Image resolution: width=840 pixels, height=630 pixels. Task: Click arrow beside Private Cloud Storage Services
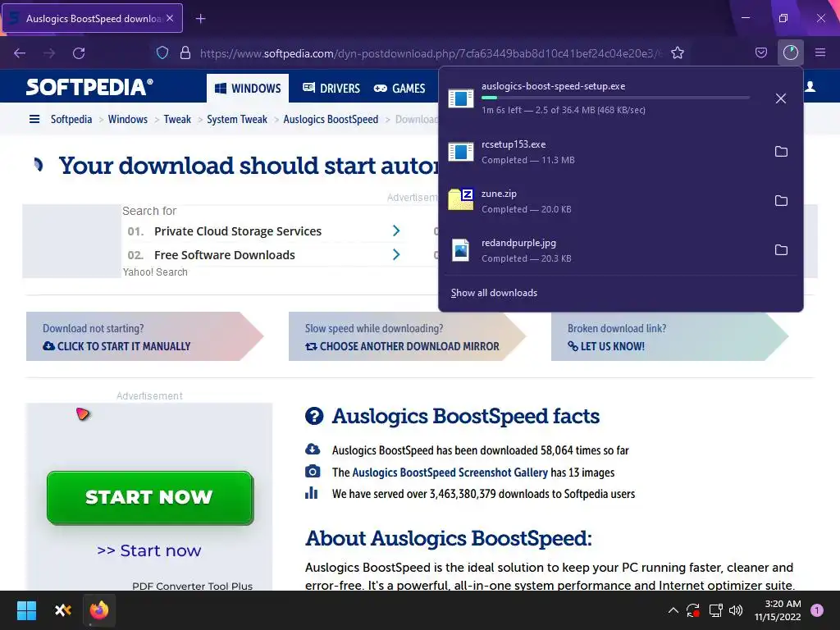(x=396, y=231)
